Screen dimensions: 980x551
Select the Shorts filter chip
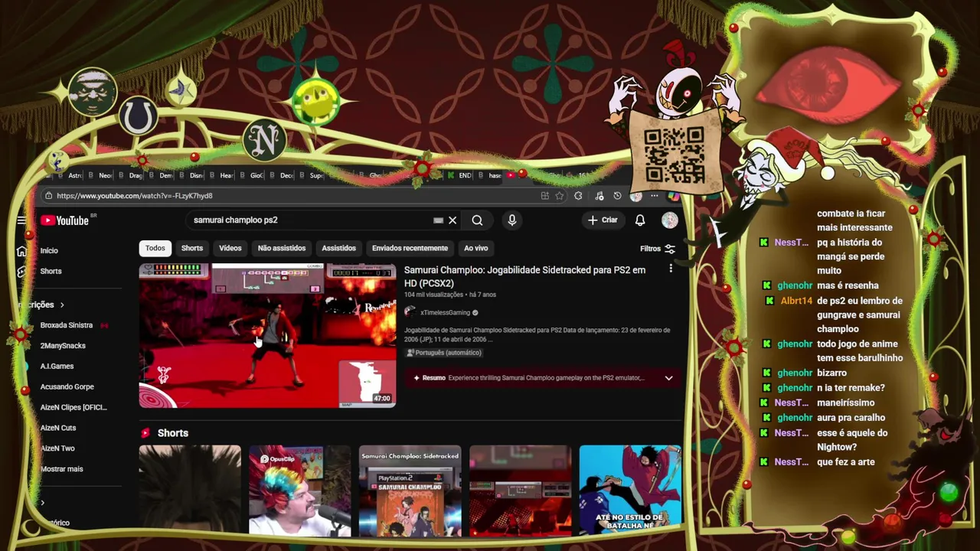coord(192,248)
